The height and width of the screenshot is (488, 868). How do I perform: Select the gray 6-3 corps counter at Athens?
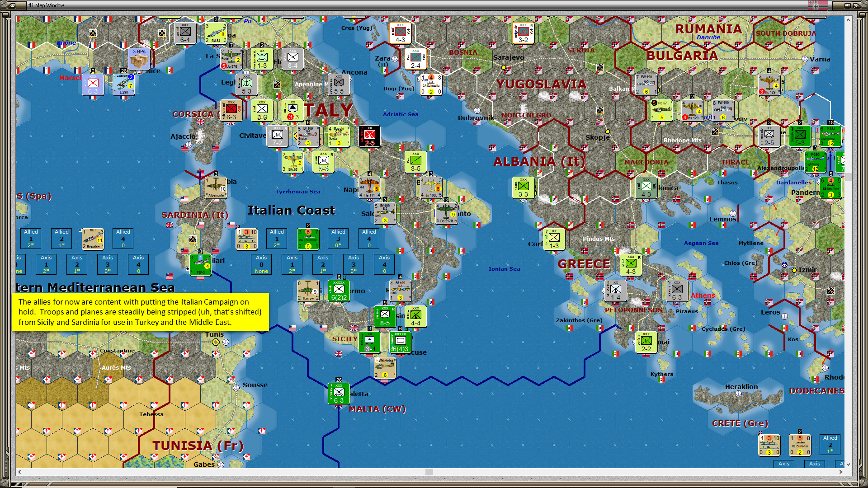point(677,291)
